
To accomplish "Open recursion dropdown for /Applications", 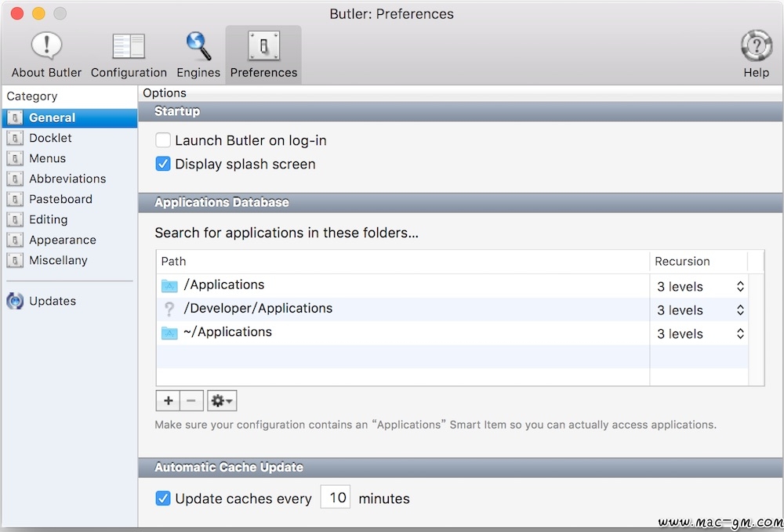I will [x=700, y=287].
